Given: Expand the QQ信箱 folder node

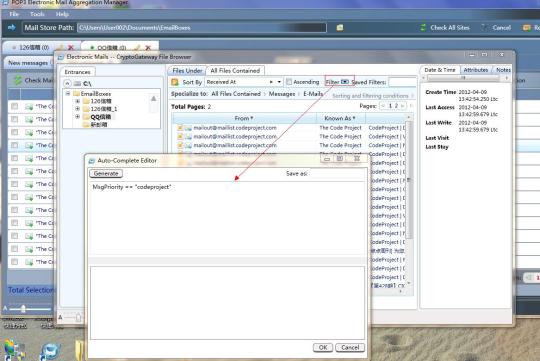Looking at the screenshot, I should tap(77, 117).
